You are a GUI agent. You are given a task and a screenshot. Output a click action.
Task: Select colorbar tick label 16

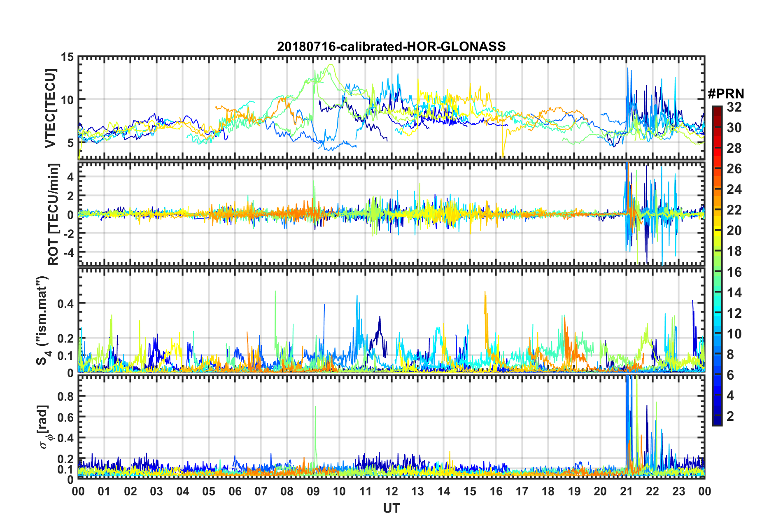(734, 272)
